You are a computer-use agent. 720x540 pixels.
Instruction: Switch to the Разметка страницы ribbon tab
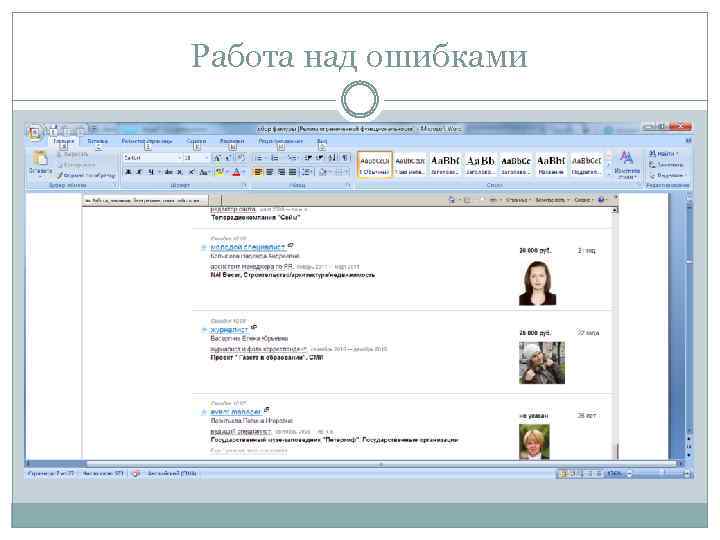(147, 141)
